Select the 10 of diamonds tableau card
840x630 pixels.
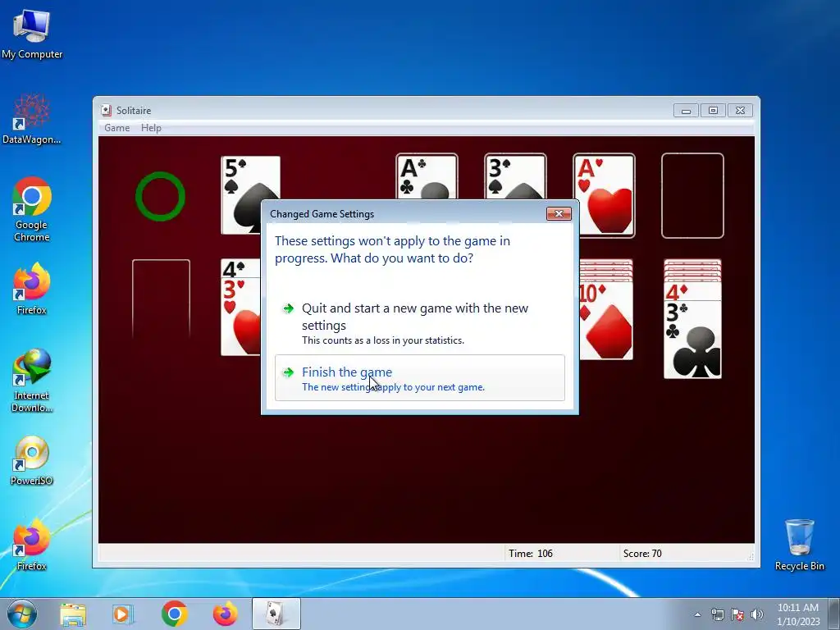click(x=606, y=321)
